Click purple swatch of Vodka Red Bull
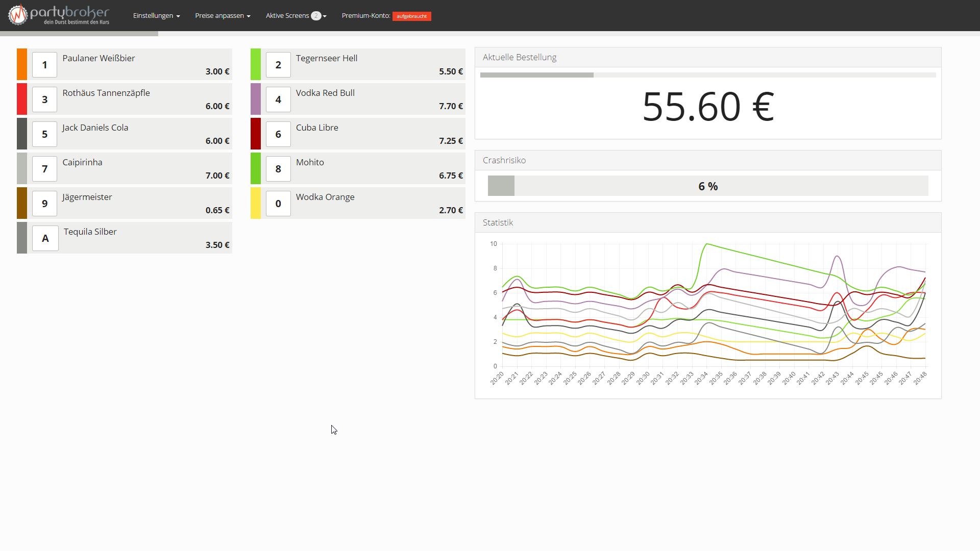 [x=256, y=99]
